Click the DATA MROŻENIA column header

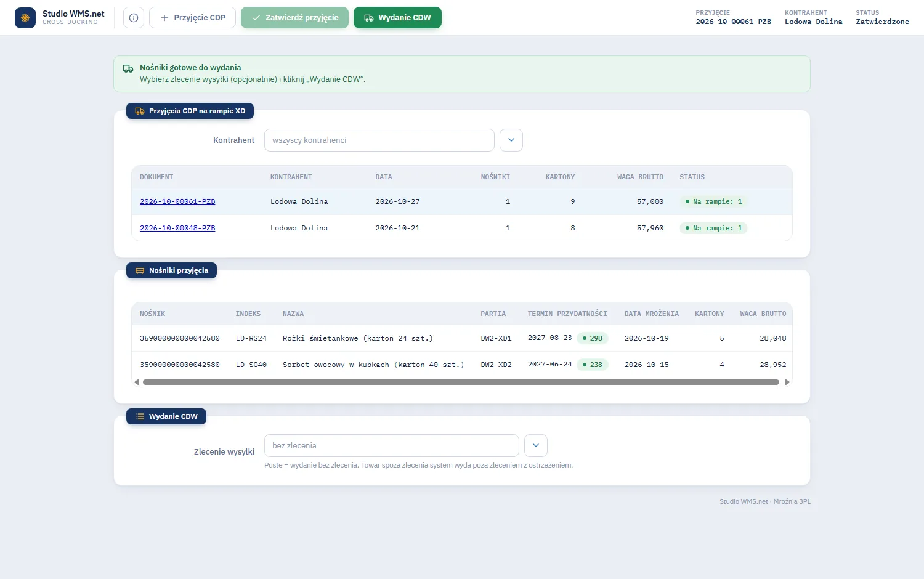(x=652, y=314)
